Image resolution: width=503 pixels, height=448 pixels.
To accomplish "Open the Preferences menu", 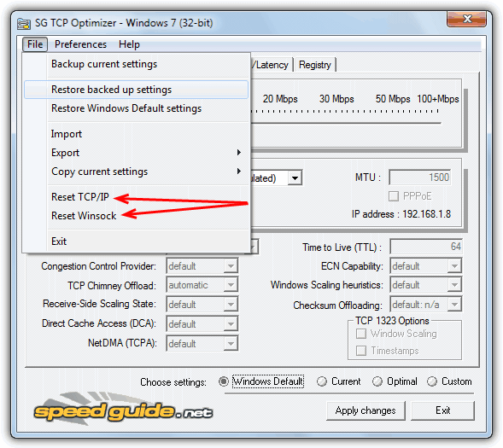I will (x=80, y=44).
